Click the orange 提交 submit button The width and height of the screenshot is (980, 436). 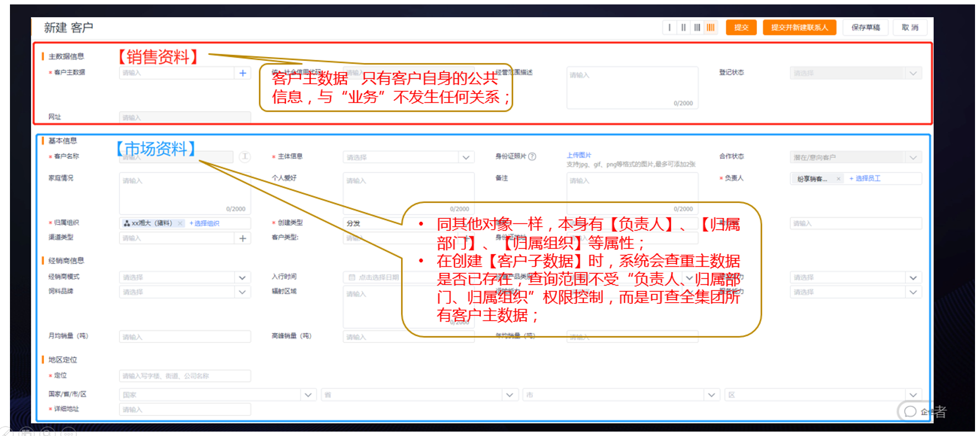click(741, 28)
